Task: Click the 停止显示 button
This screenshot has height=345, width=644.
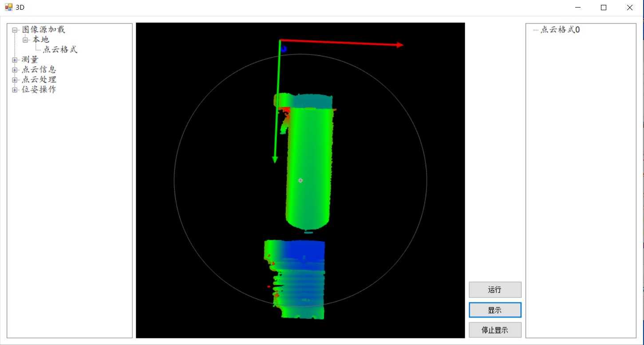Action: [x=495, y=330]
